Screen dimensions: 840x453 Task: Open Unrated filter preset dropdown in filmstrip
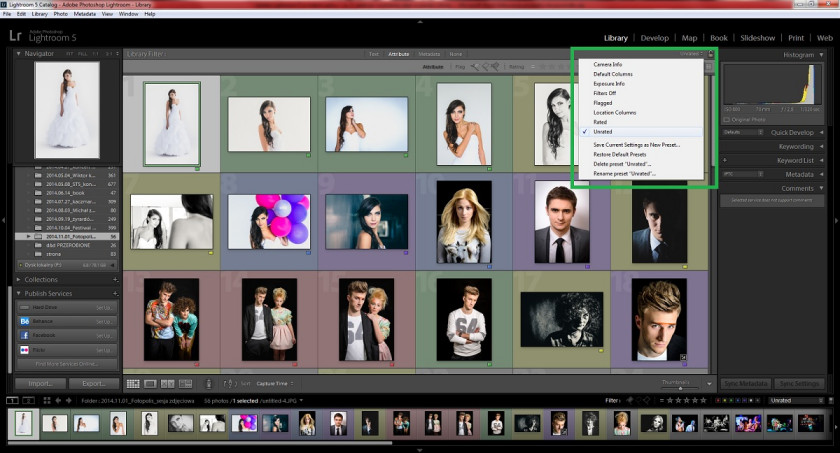pyautogui.click(x=796, y=400)
